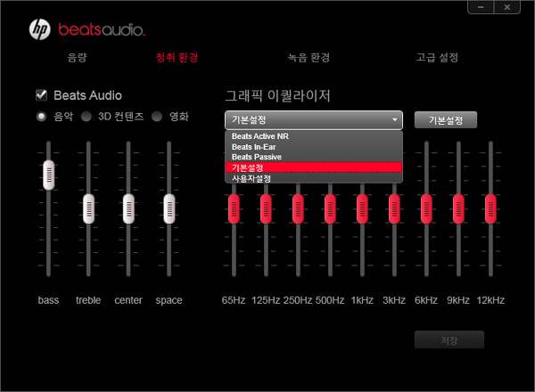The image size is (535, 392).
Task: Open the 음량 tab
Action: [x=77, y=57]
